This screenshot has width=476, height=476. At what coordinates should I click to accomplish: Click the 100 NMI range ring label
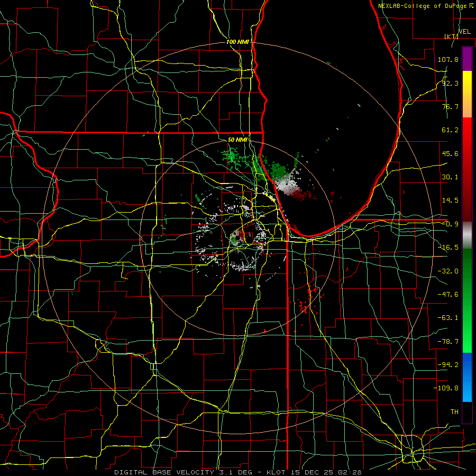(237, 42)
